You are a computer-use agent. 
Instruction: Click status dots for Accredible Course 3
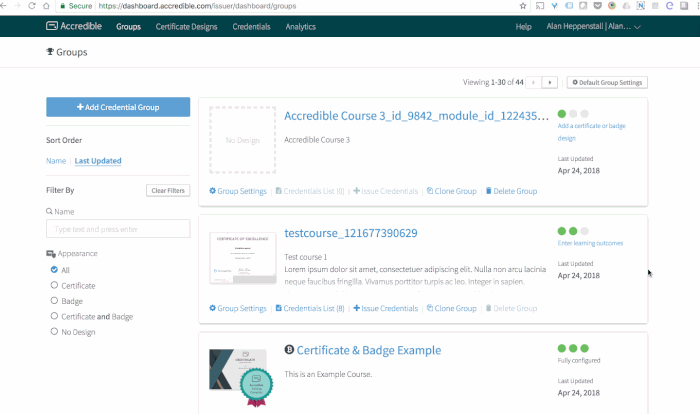(x=573, y=113)
